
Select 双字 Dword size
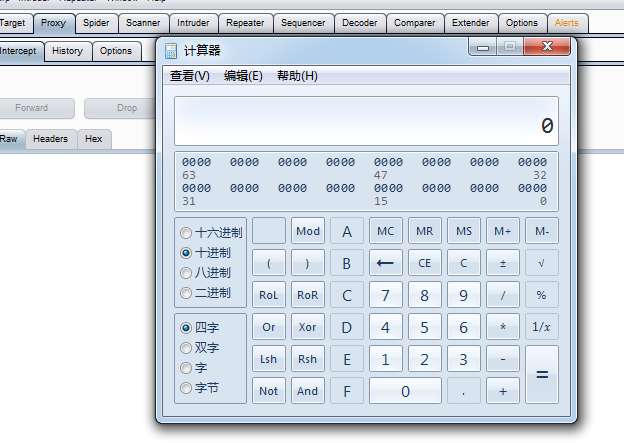[199, 347]
